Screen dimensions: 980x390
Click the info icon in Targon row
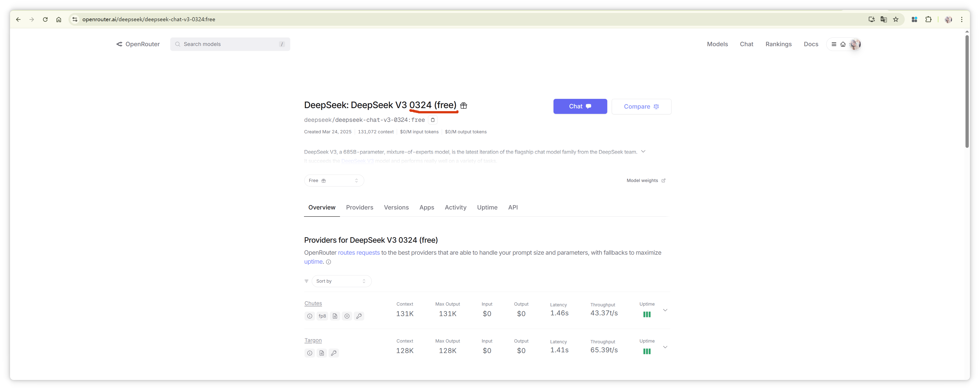click(310, 353)
